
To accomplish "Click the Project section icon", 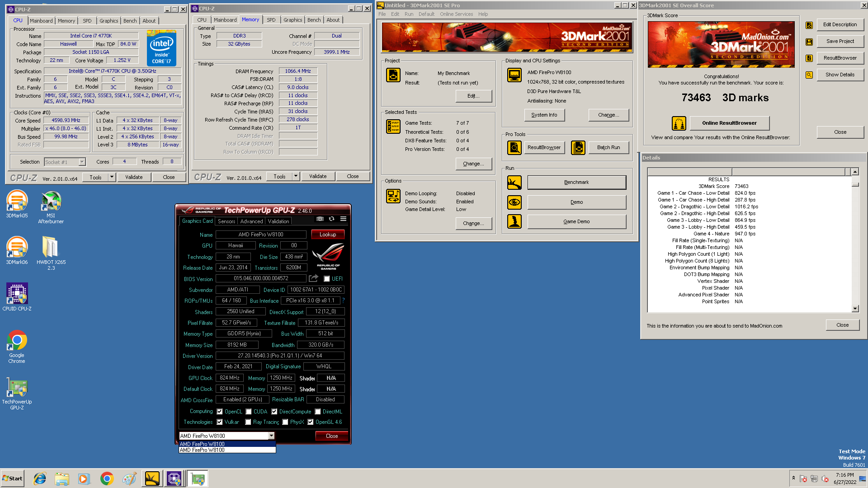I will pos(393,75).
